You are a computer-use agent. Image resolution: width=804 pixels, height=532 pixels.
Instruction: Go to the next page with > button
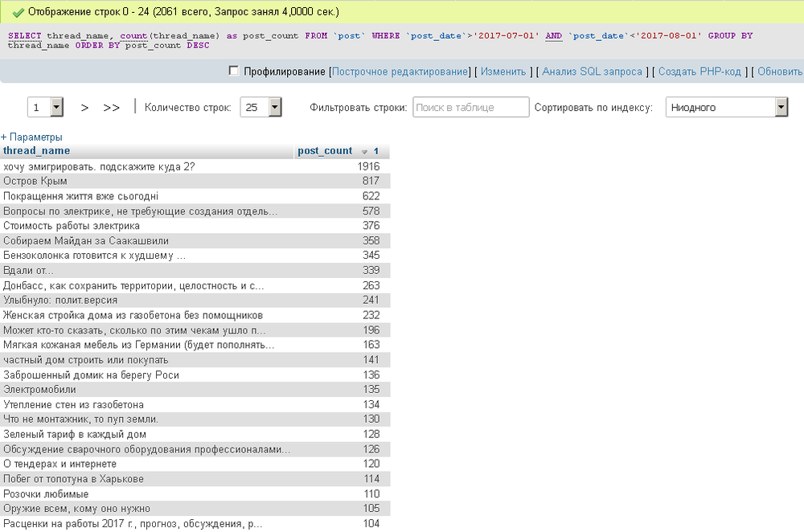84,106
